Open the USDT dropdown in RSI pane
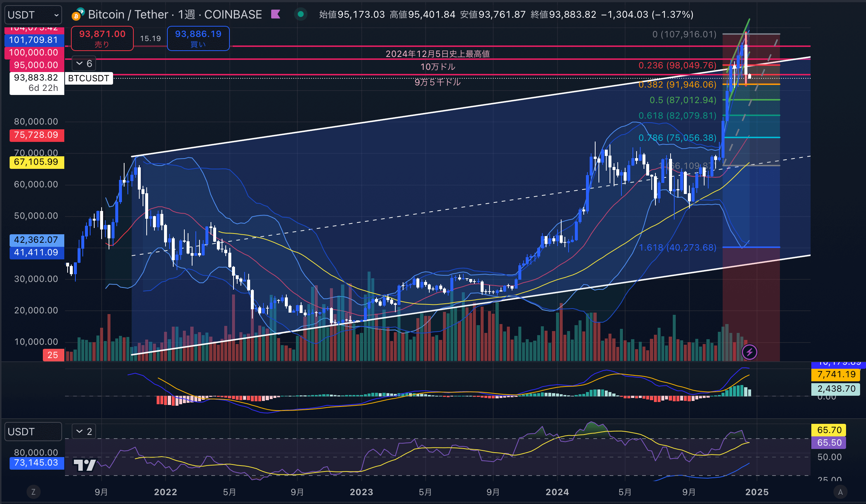866x504 pixels. [33, 432]
